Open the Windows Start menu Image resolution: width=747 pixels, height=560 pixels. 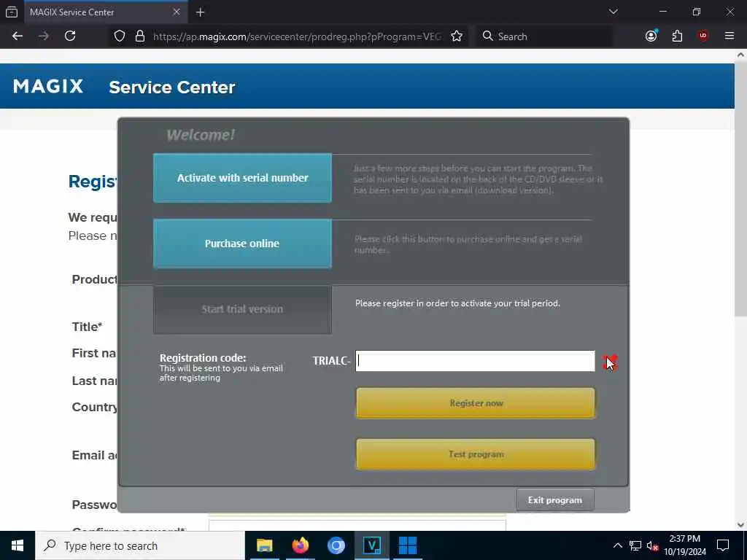18,545
